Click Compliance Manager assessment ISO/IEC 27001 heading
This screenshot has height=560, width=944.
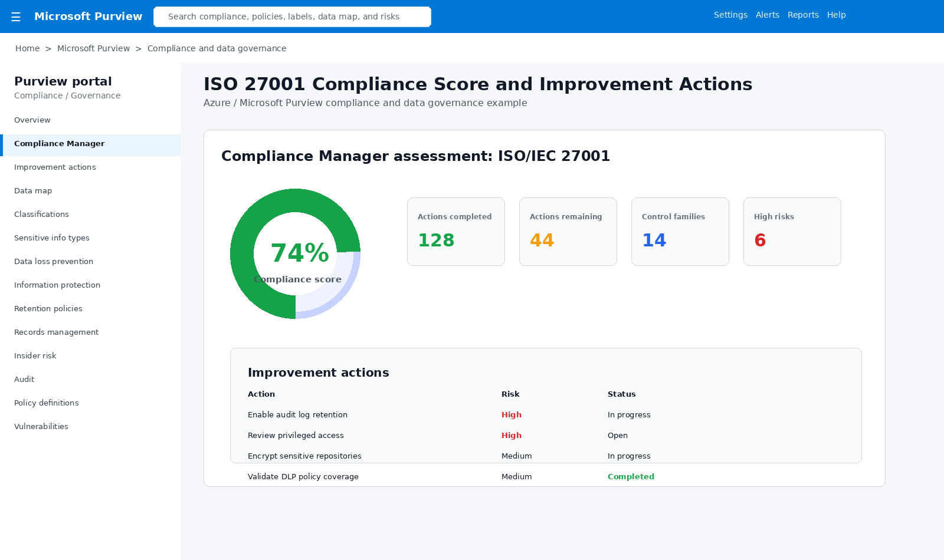point(415,156)
